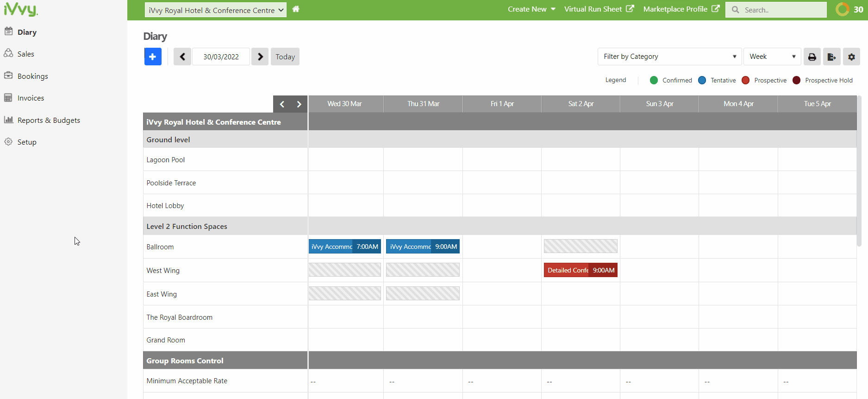
Task: Go to next date with right arrow
Action: (x=260, y=57)
